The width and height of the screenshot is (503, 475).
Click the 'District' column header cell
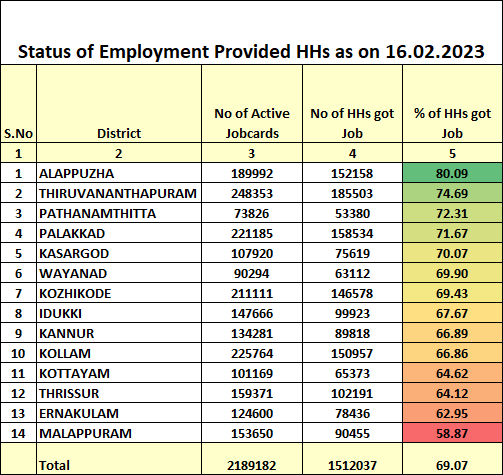(119, 104)
